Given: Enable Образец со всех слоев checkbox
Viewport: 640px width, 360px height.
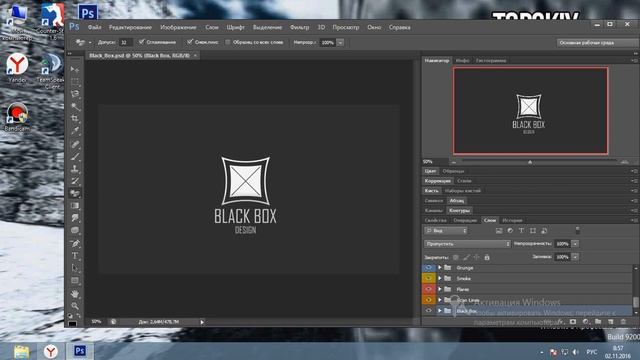Looking at the screenshot, I should [228, 42].
